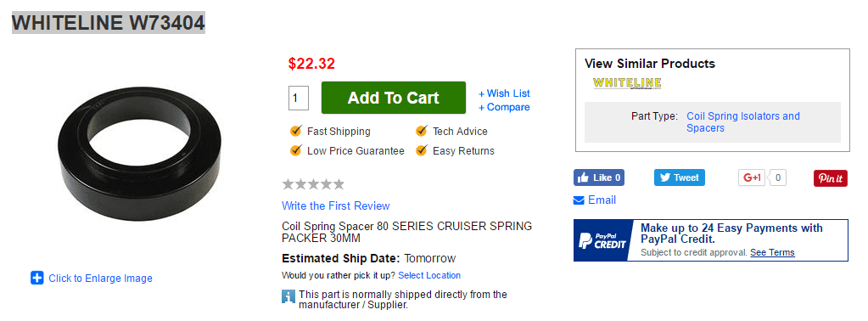Image resolution: width=868 pixels, height=321 pixels.
Task: Add the spring spacer to cart
Action: 394,98
